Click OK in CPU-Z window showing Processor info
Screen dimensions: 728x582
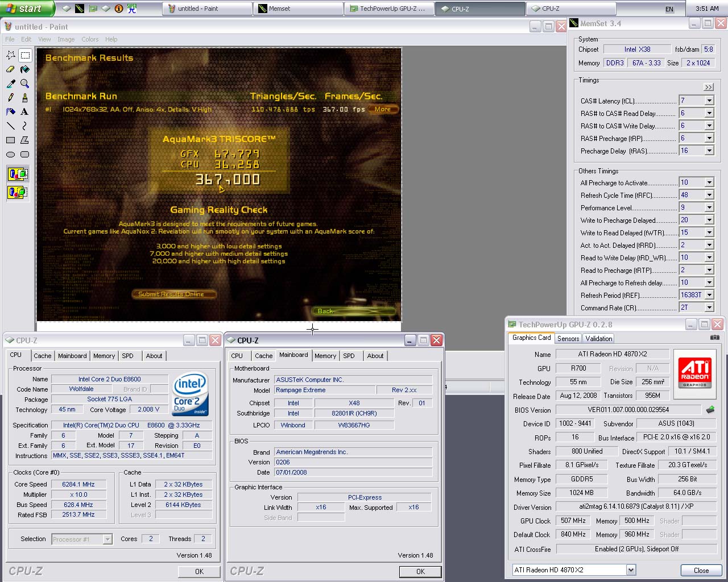point(199,571)
